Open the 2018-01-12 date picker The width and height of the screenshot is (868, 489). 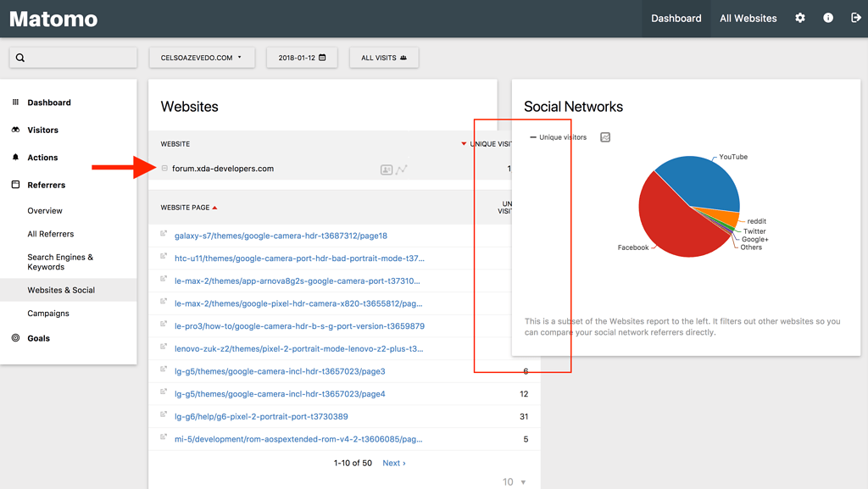pos(302,58)
